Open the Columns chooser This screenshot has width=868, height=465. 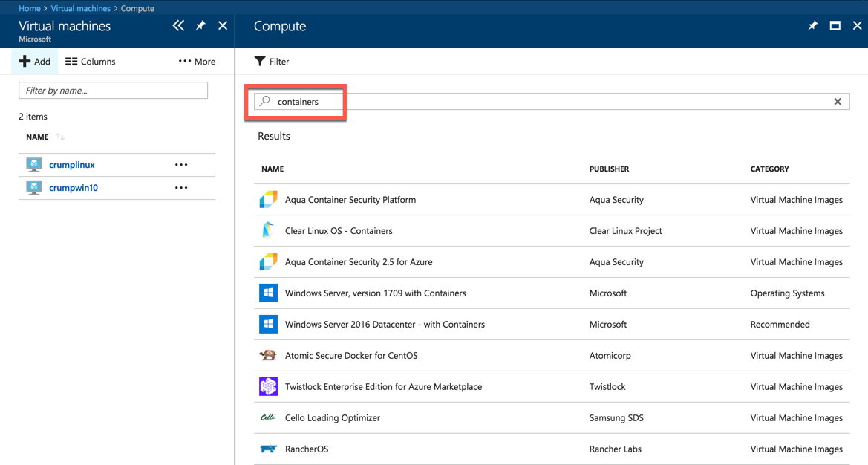point(91,62)
